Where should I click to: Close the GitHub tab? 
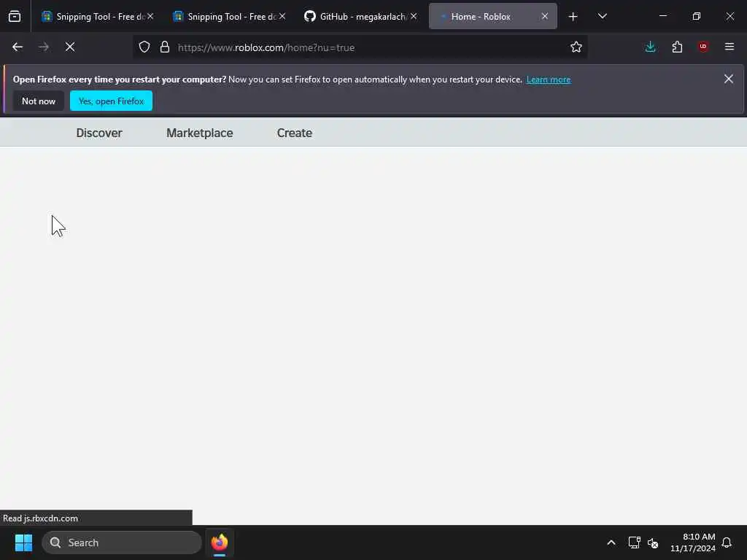click(414, 16)
